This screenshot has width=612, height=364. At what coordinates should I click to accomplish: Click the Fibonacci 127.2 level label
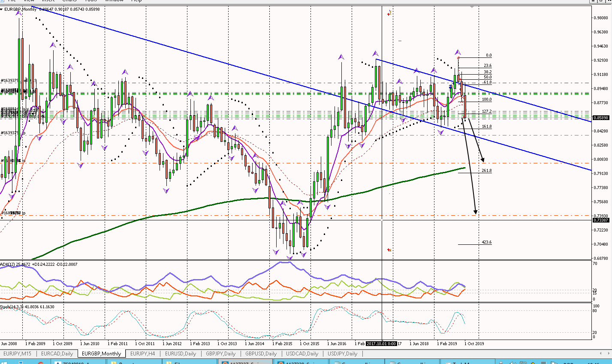click(x=487, y=111)
